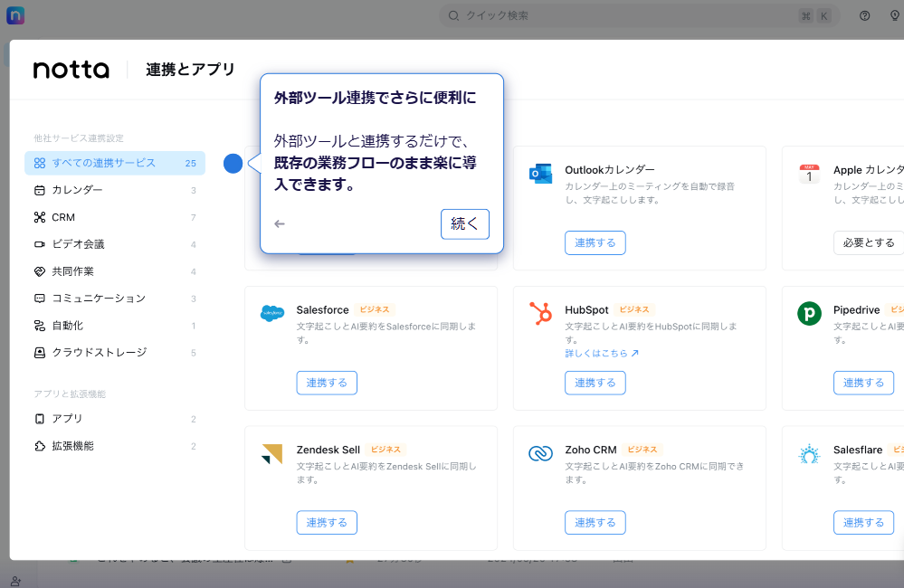
Task: Click the 連携とアプリ heading
Action: click(x=190, y=70)
